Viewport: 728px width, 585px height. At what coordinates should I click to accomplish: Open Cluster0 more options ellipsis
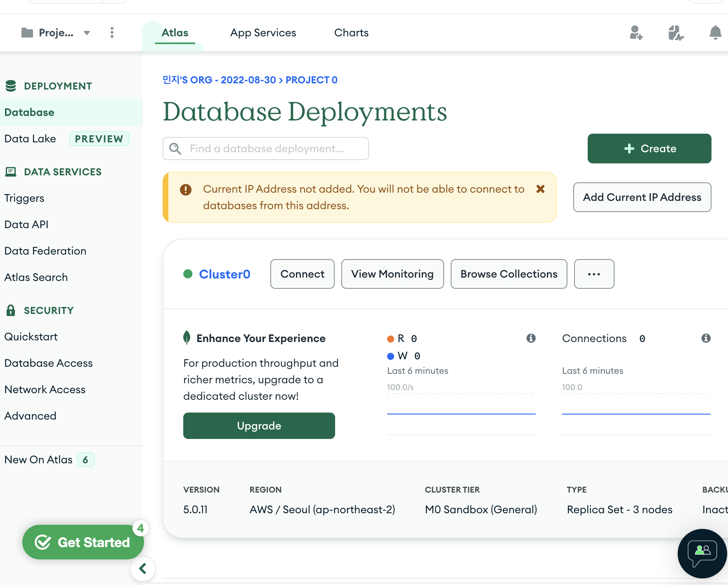[594, 274]
